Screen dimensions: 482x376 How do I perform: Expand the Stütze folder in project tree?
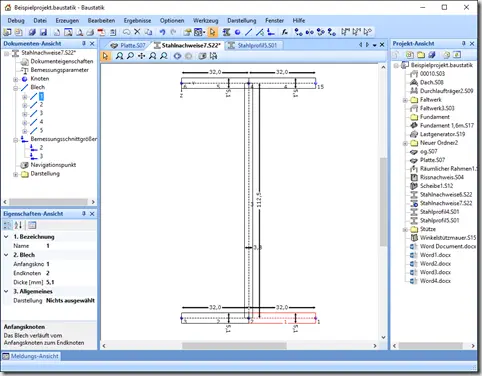(x=405, y=230)
